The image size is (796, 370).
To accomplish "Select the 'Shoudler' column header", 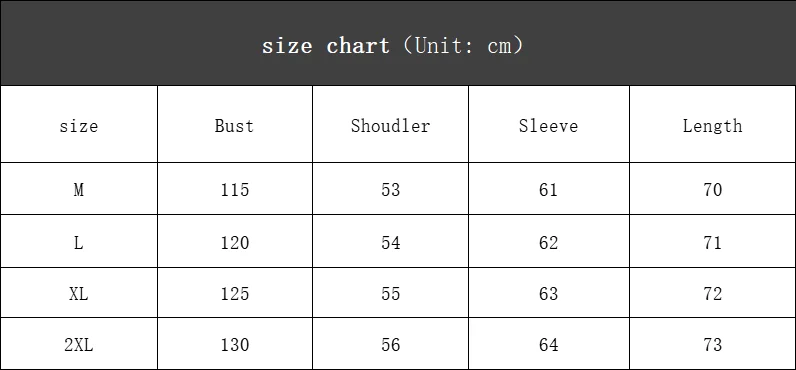I will (x=390, y=125).
